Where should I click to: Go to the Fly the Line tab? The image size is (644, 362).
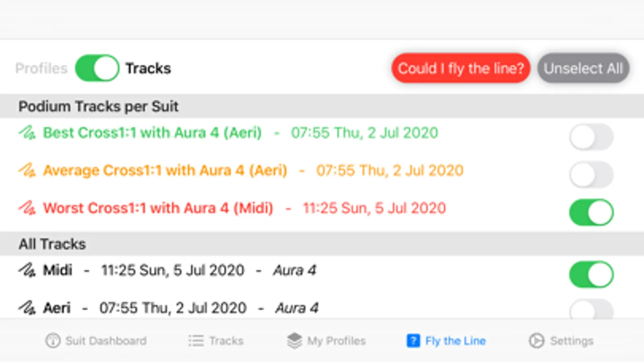(x=446, y=341)
